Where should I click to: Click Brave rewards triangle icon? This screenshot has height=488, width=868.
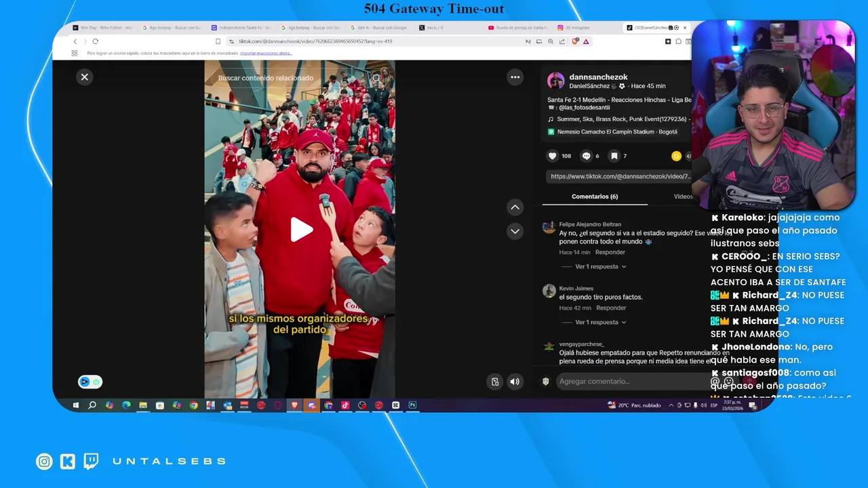(x=586, y=41)
